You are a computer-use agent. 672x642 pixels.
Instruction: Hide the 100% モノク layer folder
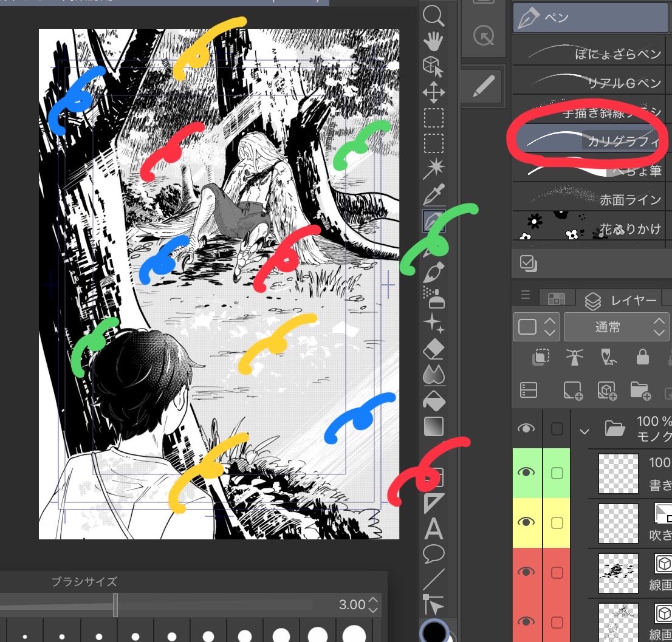(526, 428)
